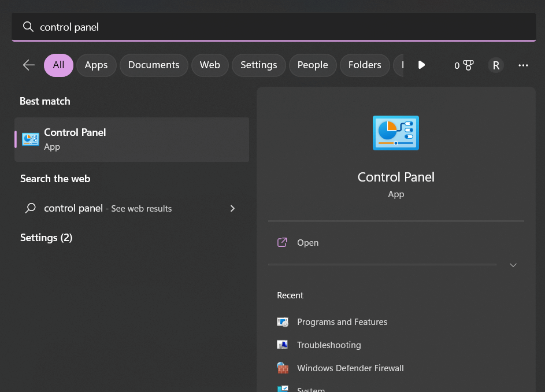Switch to the People filter tab
The height and width of the screenshot is (392, 545).
tap(313, 65)
